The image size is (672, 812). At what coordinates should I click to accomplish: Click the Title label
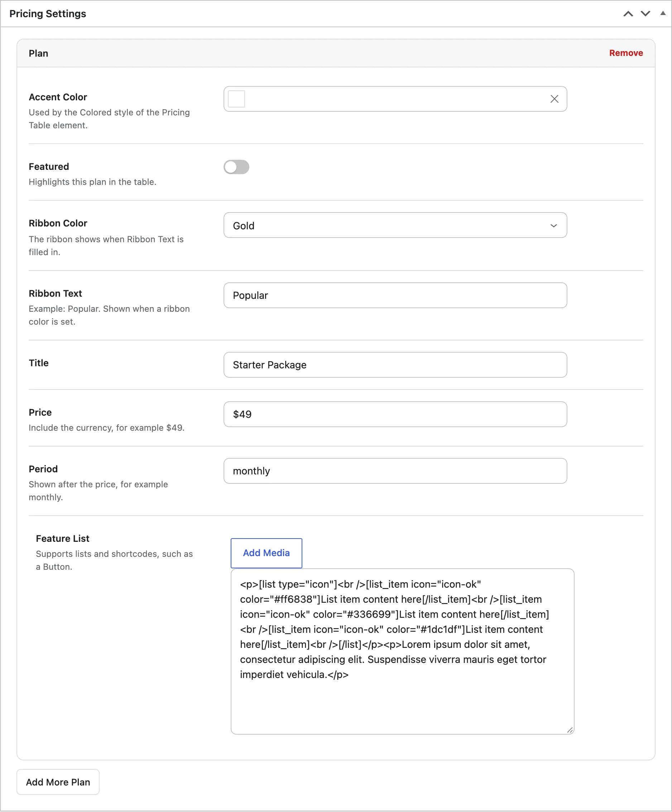click(x=39, y=363)
